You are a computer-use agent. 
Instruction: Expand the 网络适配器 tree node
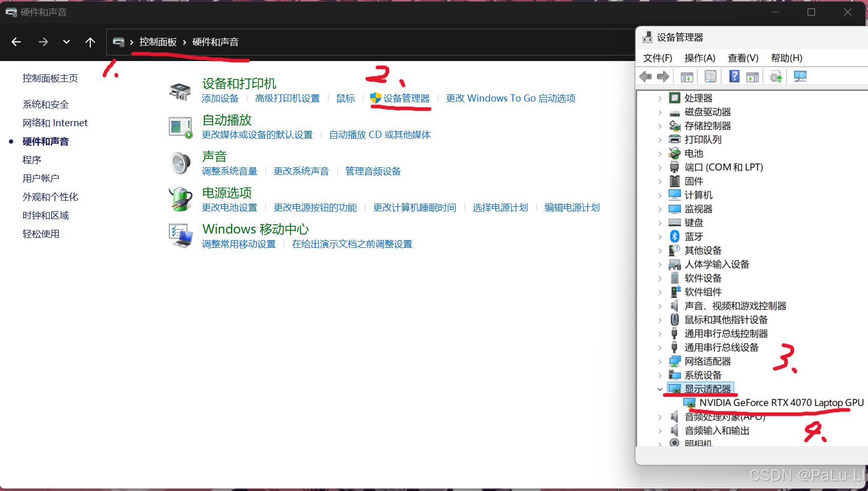pyautogui.click(x=660, y=361)
